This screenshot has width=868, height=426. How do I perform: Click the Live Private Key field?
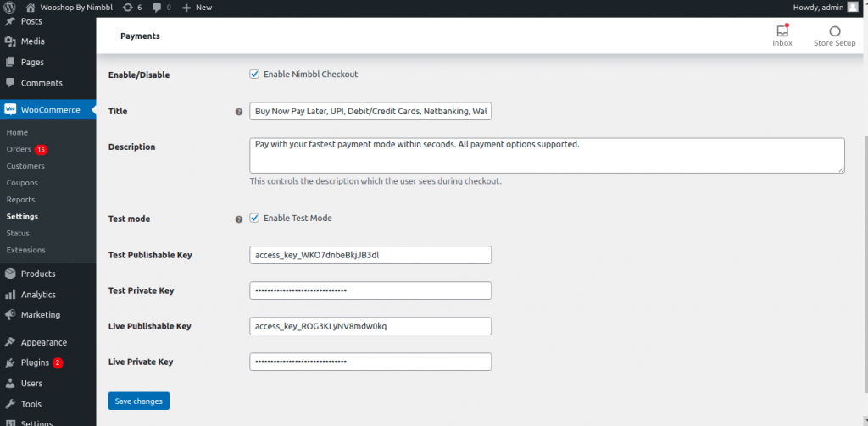370,362
